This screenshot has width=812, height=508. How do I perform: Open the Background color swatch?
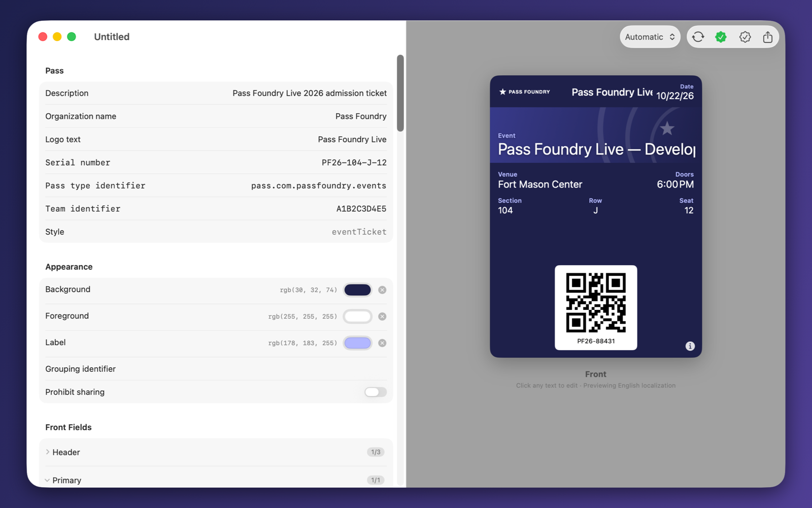click(358, 290)
